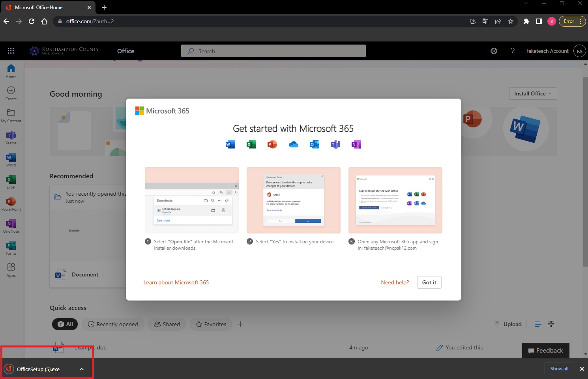Open the Select Yes step thumbnail
Screen dimensions: 588x379
tap(294, 200)
